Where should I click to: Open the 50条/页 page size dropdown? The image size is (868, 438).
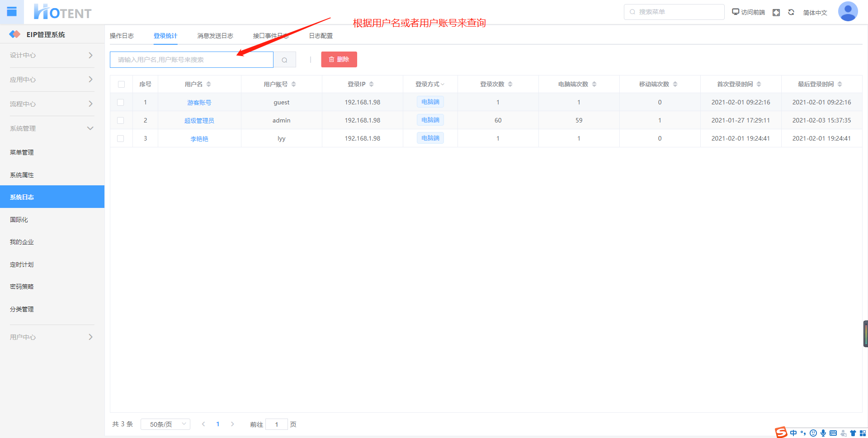pos(165,424)
